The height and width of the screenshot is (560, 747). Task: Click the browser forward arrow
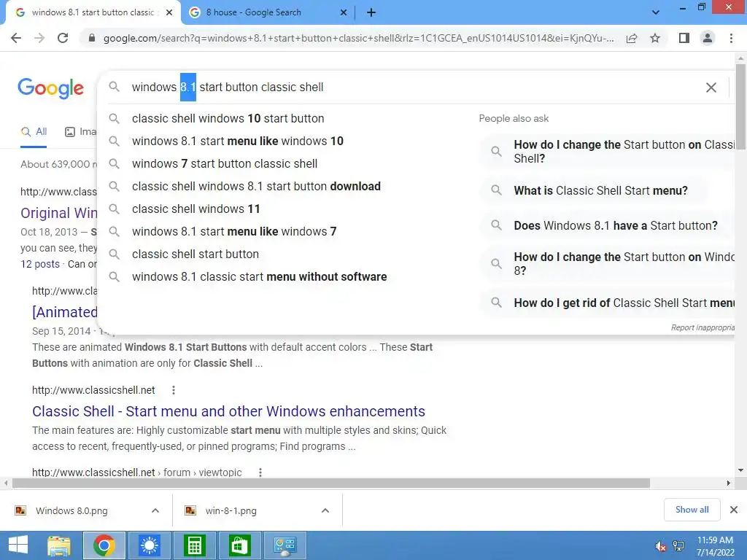[39, 38]
